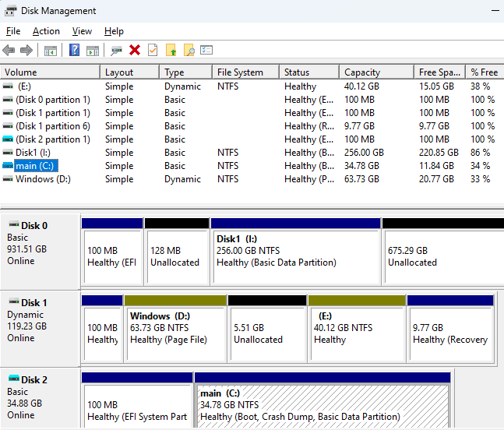Select the (E:) 40.12 GB block on Disk 1
504x430 pixels.
coord(357,329)
